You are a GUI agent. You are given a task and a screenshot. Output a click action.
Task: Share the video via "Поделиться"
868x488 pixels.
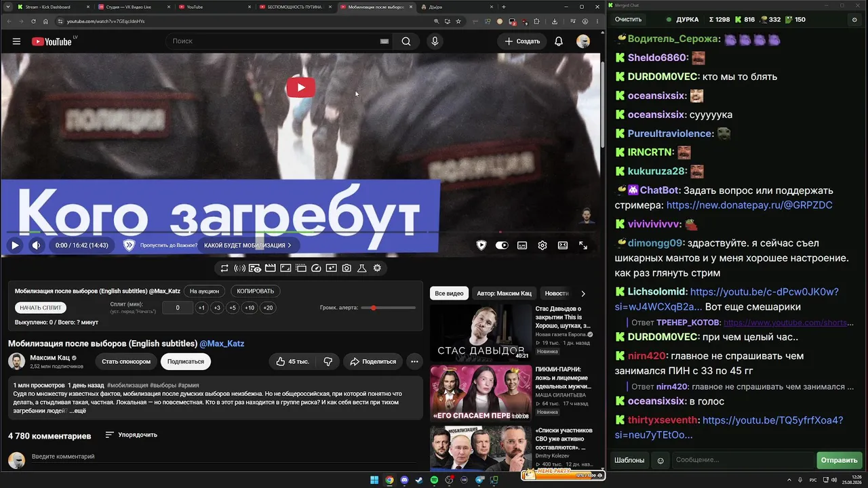tap(373, 362)
